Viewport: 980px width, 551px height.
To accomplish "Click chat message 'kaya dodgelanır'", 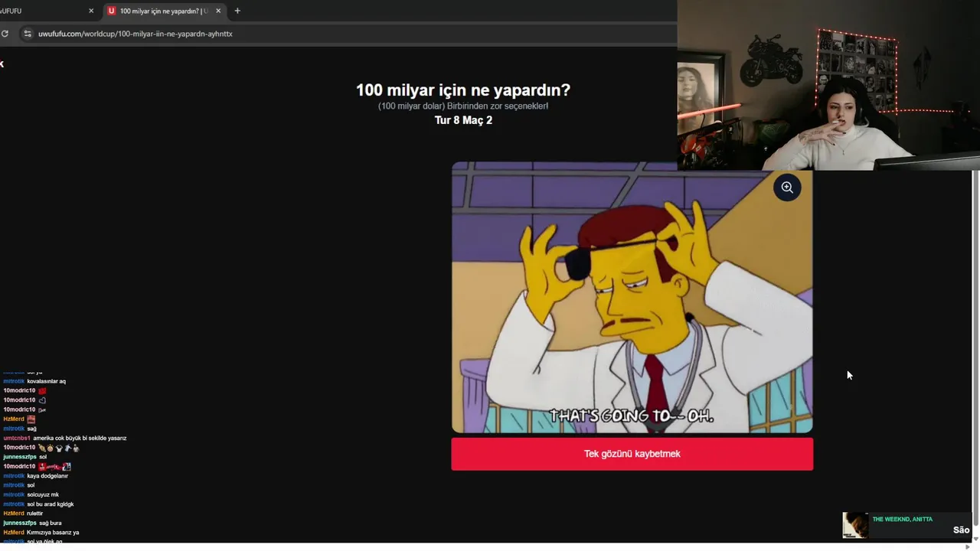I will (x=47, y=476).
